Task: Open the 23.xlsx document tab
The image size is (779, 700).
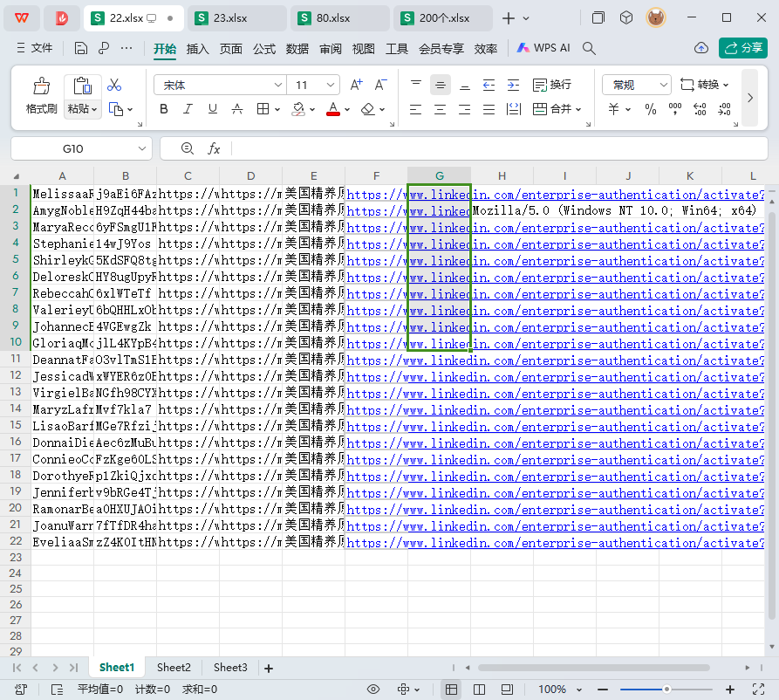Action: (x=237, y=18)
